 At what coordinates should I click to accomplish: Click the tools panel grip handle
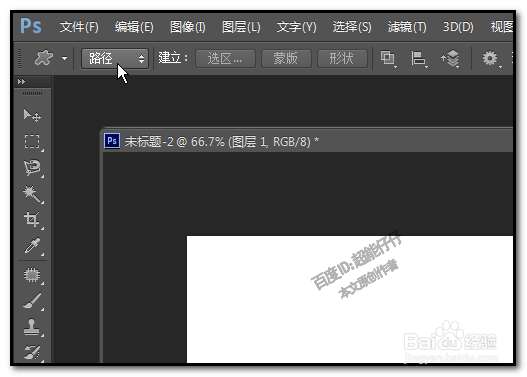32,93
